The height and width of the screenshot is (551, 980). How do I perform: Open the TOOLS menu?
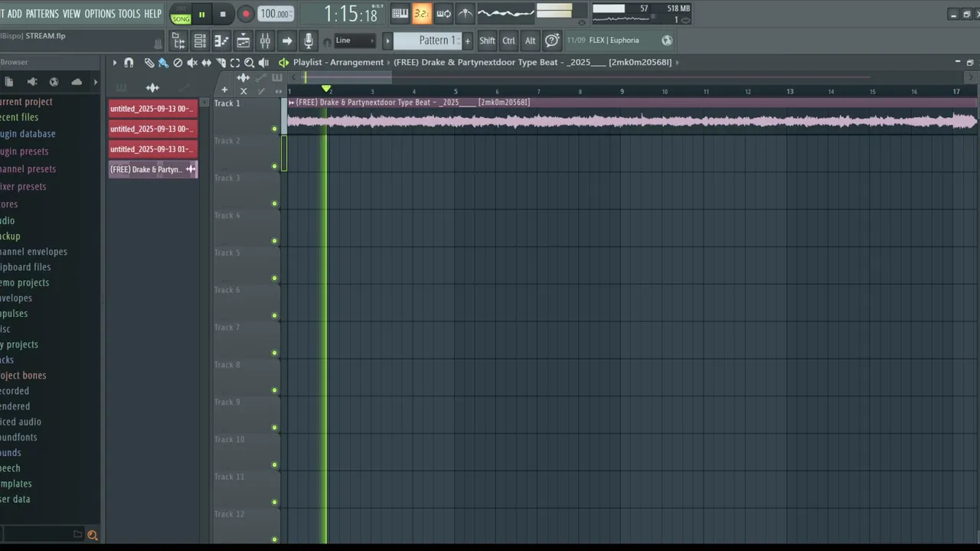click(129, 14)
